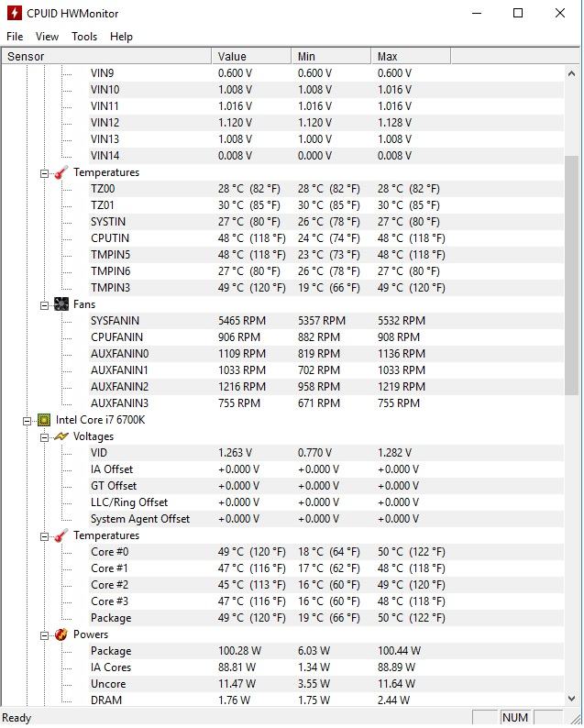Screen dimensions: 584x728
Task: Click the thermometer icon beside mainboard Temperatures
Action: (61, 172)
